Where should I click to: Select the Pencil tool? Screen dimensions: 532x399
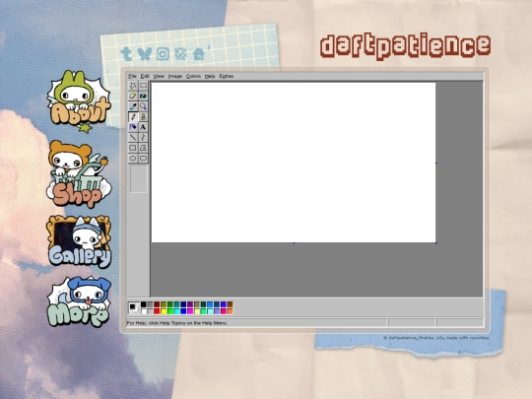pyautogui.click(x=133, y=117)
